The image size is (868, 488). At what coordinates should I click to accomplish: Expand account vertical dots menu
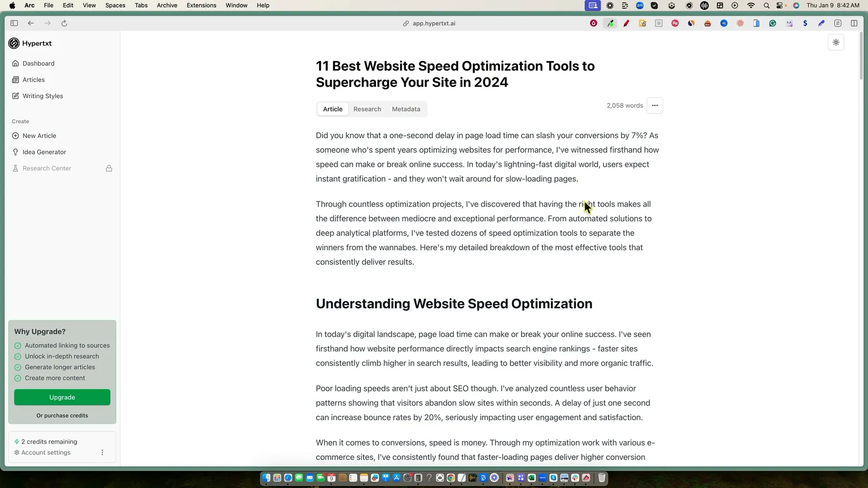click(x=102, y=453)
